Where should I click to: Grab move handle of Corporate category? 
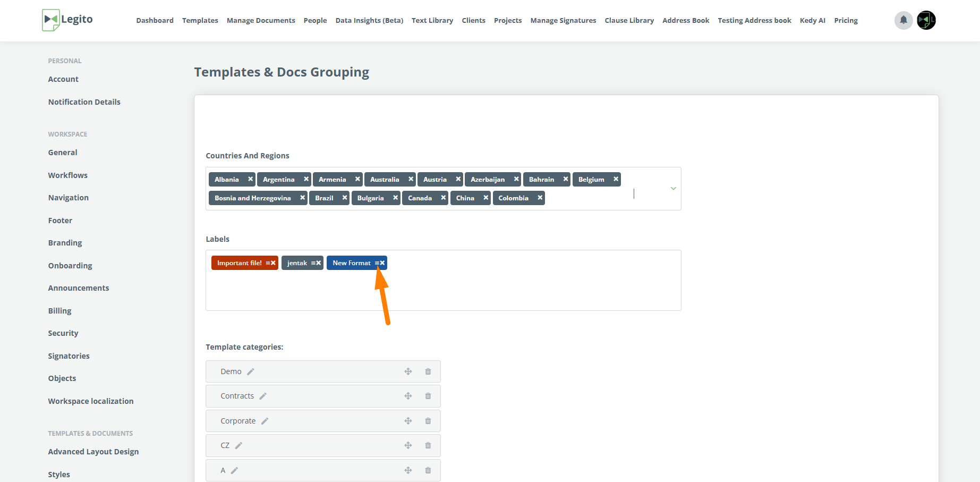point(408,421)
